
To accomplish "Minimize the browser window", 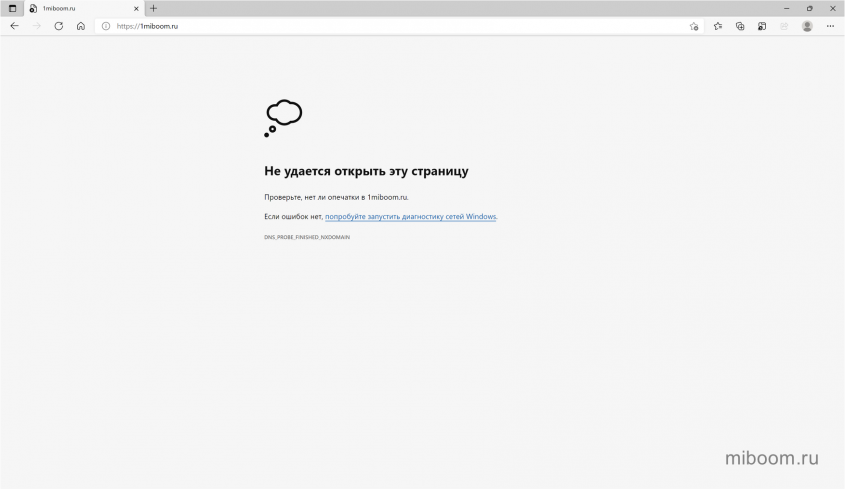I will coord(785,8).
